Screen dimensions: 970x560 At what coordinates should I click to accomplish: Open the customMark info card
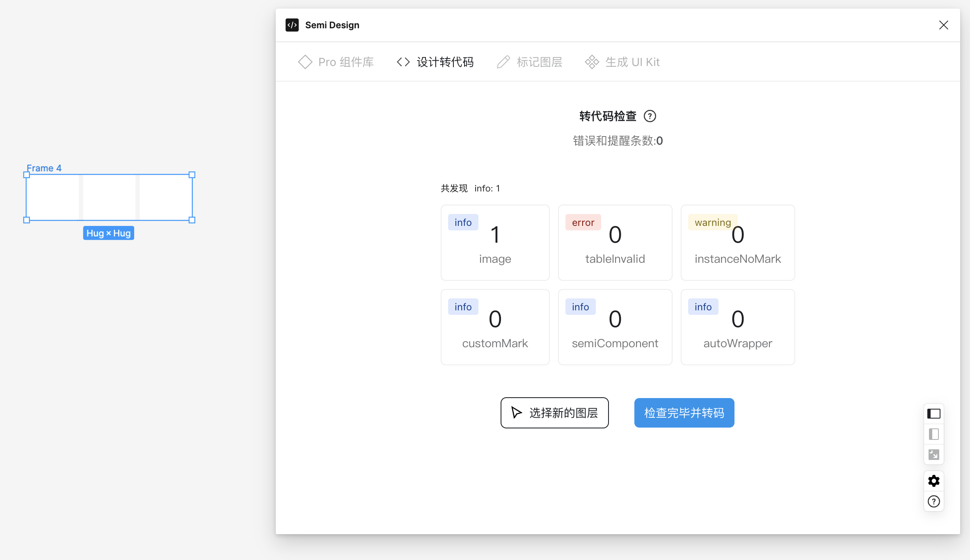pos(495,327)
